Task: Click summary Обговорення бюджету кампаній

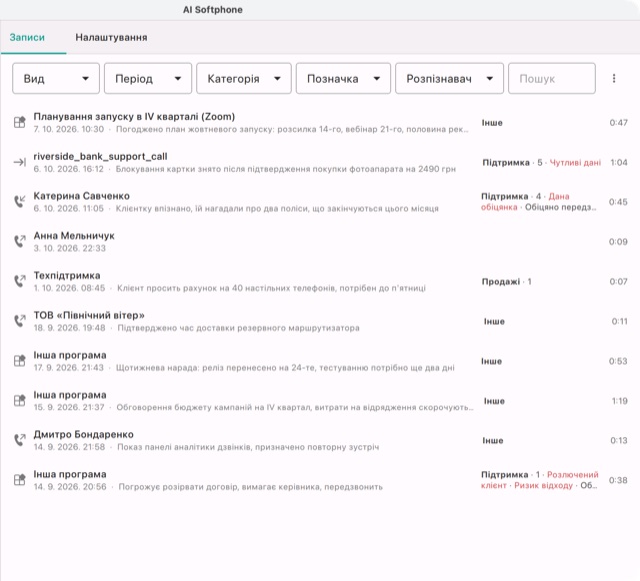Action: click(x=295, y=407)
